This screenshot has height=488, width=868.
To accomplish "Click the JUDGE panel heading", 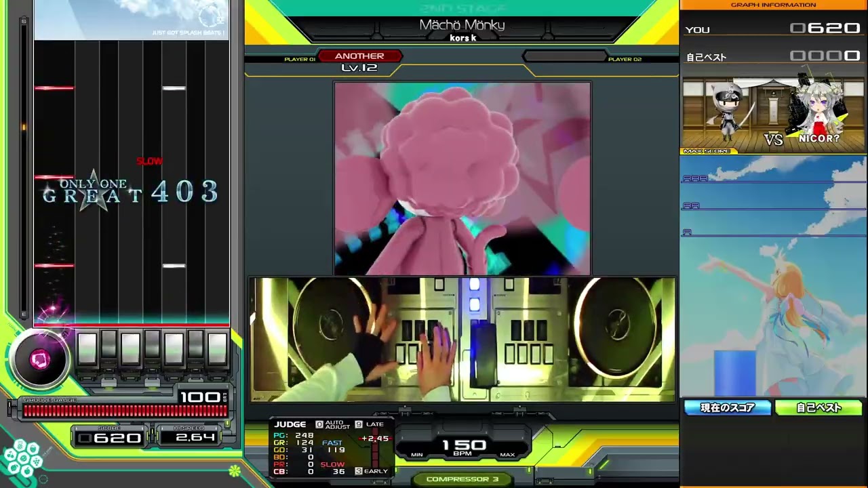I will (290, 424).
